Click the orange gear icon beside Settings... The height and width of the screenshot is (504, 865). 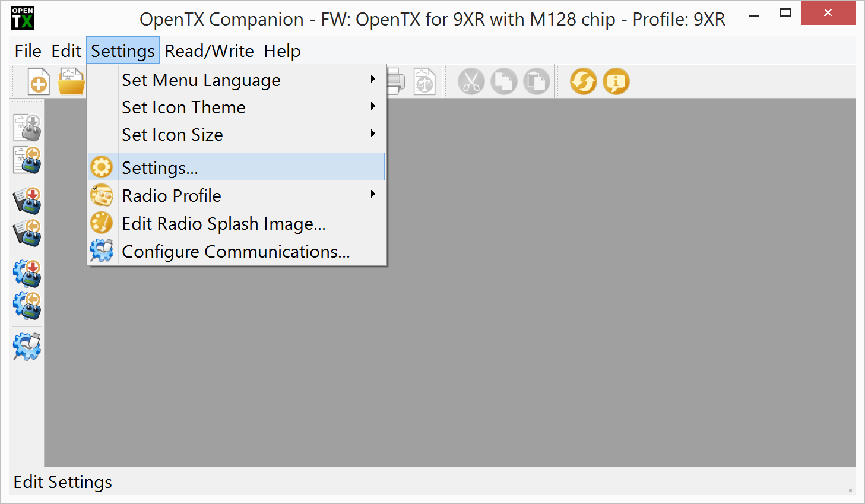(102, 167)
